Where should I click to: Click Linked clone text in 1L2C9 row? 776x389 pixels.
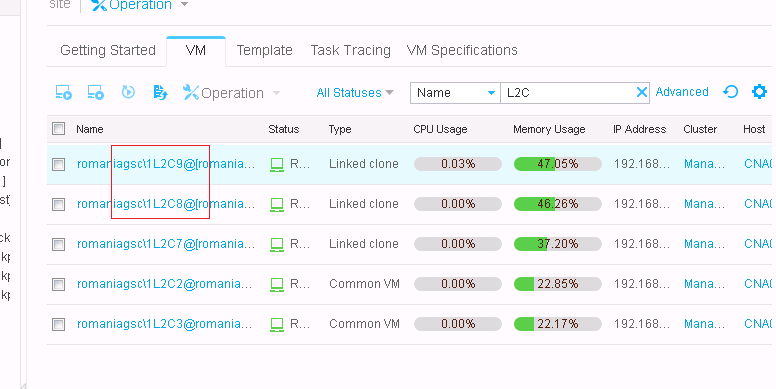pyautogui.click(x=364, y=164)
